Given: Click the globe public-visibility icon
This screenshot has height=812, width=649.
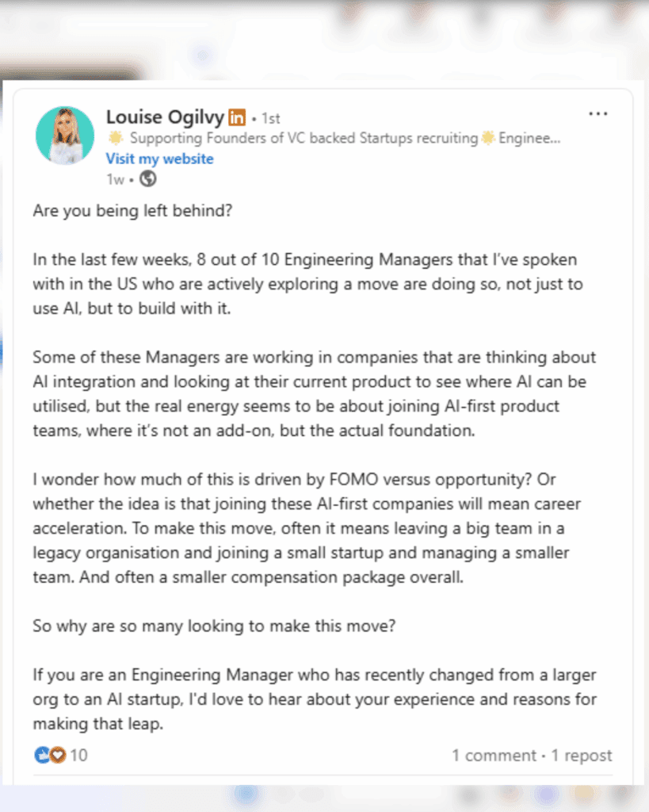Looking at the screenshot, I should pos(147,179).
